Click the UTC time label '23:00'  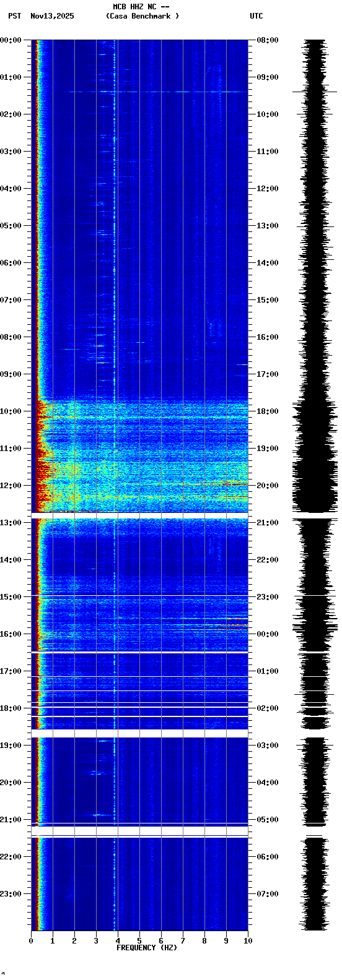click(268, 597)
